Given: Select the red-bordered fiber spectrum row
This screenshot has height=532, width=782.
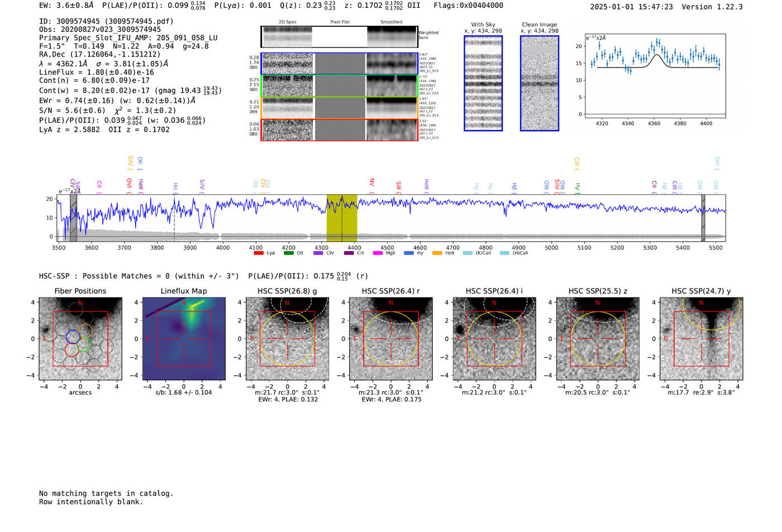Looking at the screenshot, I should pos(340,130).
